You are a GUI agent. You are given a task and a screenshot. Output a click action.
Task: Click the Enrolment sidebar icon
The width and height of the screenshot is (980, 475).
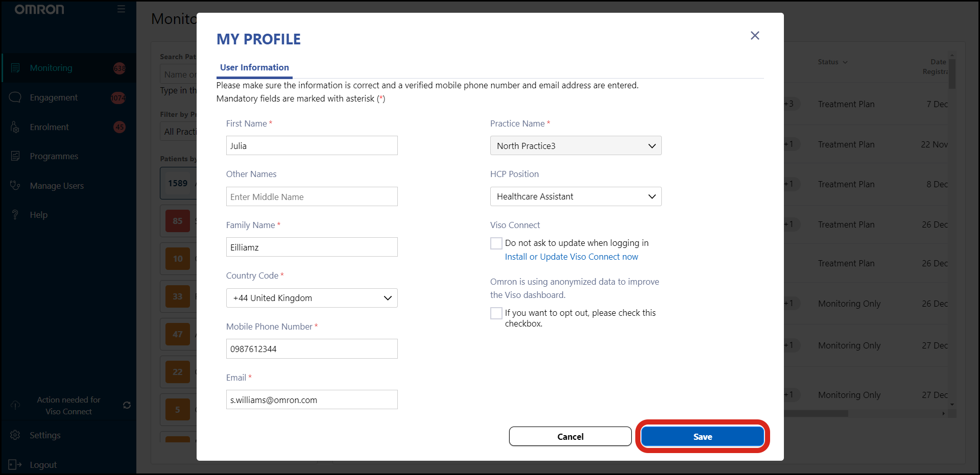[x=15, y=127]
